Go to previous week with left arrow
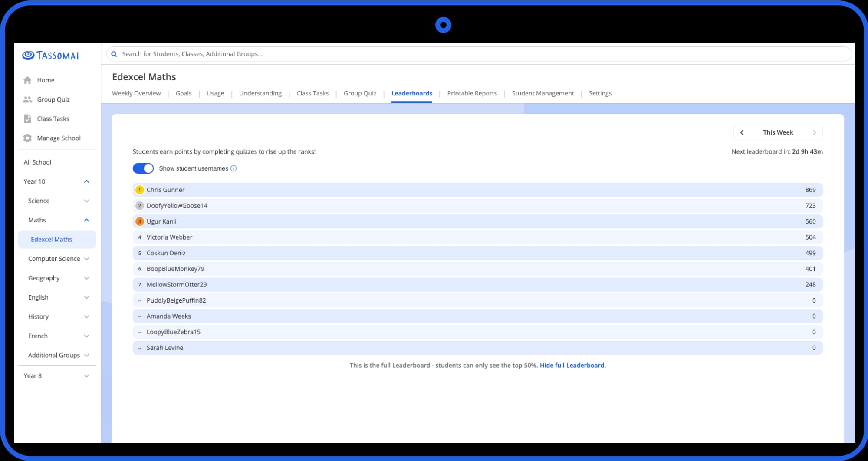Screen dimensions: 868x461 [742, 132]
